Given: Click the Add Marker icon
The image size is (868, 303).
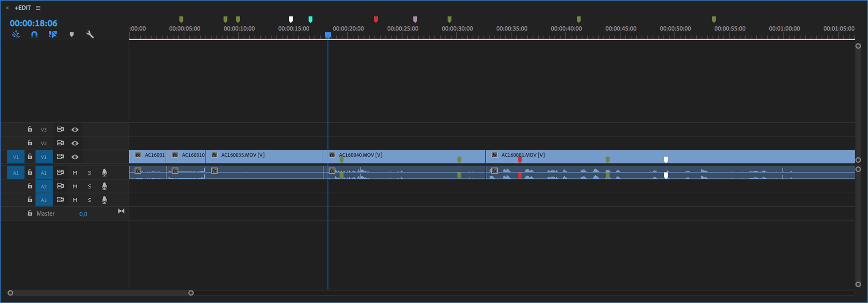Looking at the screenshot, I should click(71, 34).
